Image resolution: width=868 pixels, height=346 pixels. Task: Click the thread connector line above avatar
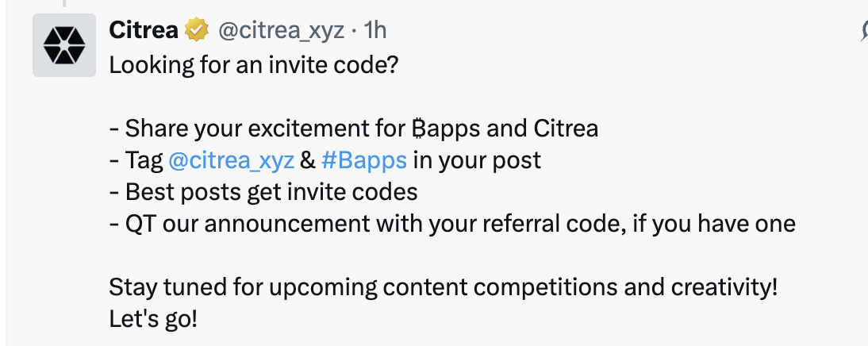[64, 3]
